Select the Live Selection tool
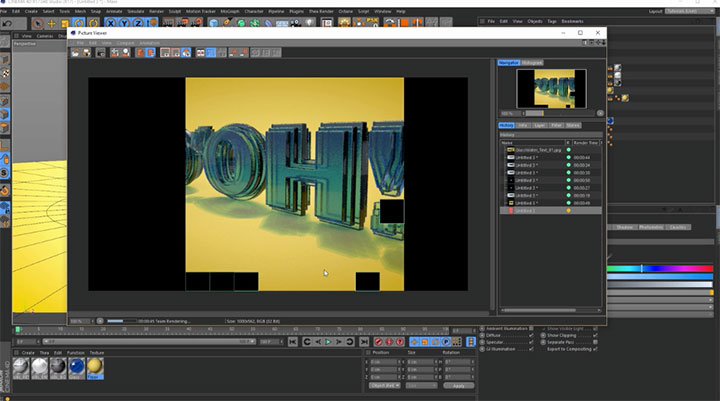The height and width of the screenshot is (401, 720). click(38, 23)
